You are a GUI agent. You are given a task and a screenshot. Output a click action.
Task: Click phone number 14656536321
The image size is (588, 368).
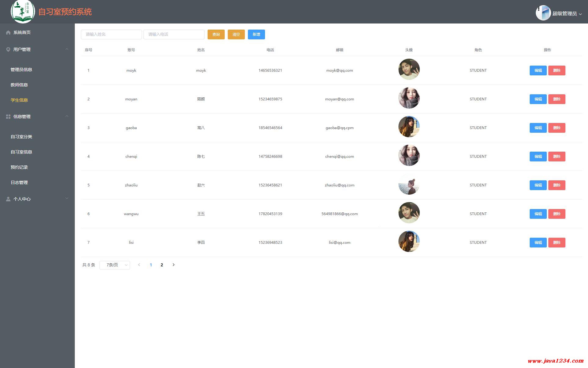[x=270, y=70]
